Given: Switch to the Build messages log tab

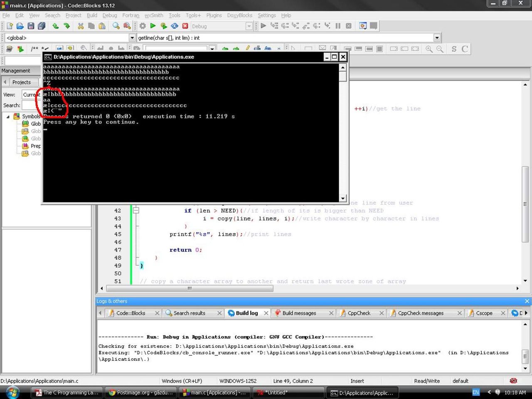Looking at the screenshot, I should click(x=299, y=313).
